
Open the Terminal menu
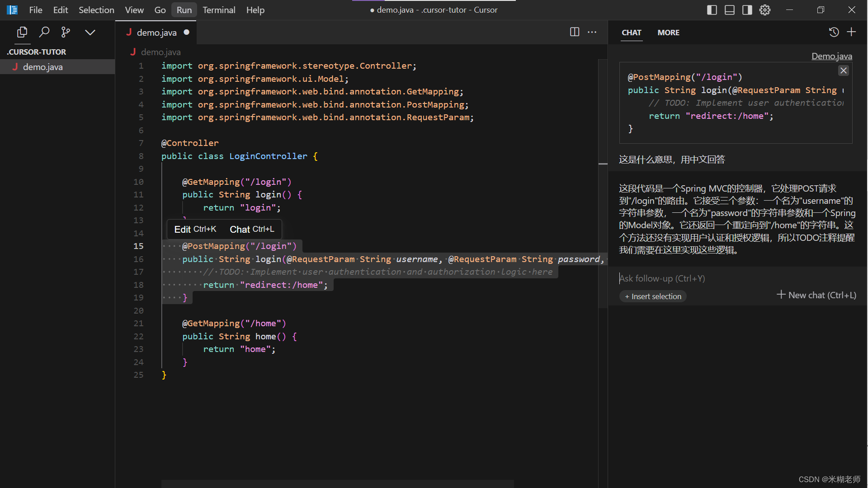point(219,10)
